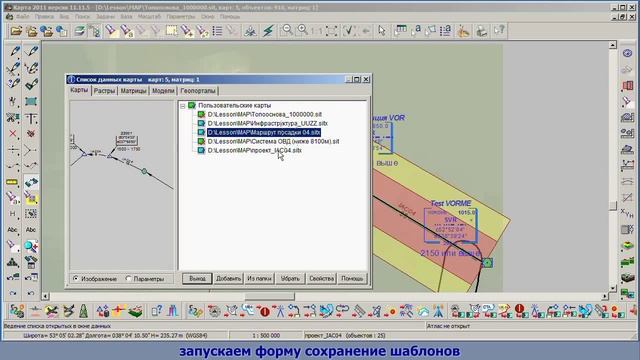The width and height of the screenshot is (640, 360).
Task: Click the open map folder icon
Action: 16,31
